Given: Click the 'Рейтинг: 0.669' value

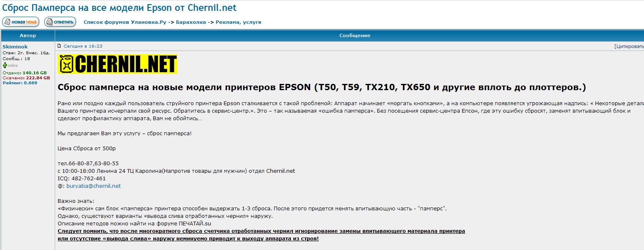Looking at the screenshot, I should (x=20, y=83).
